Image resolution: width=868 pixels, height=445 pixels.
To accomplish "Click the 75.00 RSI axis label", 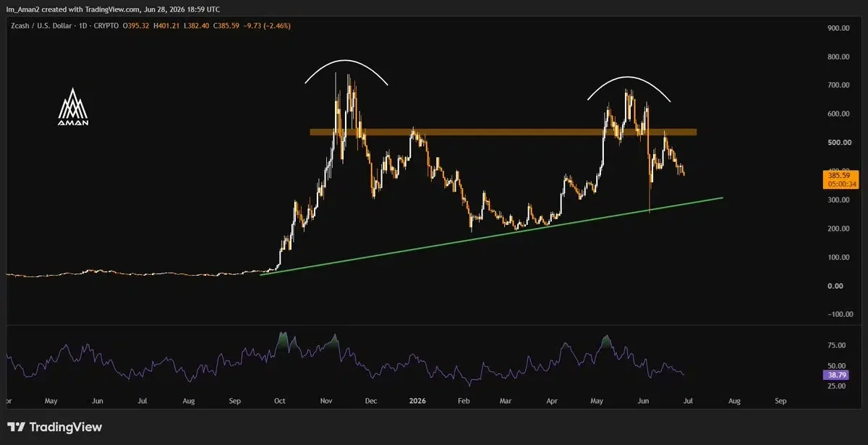I will click(x=836, y=347).
